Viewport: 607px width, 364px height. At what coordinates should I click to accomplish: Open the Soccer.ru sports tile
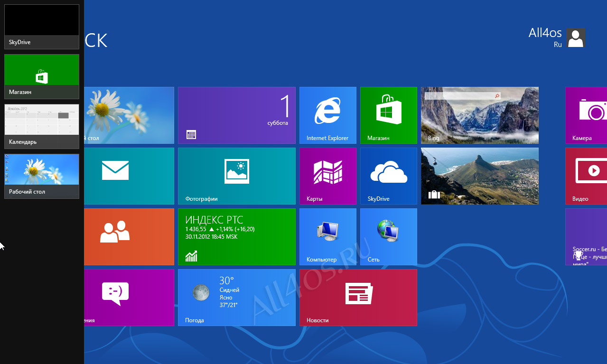click(x=586, y=237)
